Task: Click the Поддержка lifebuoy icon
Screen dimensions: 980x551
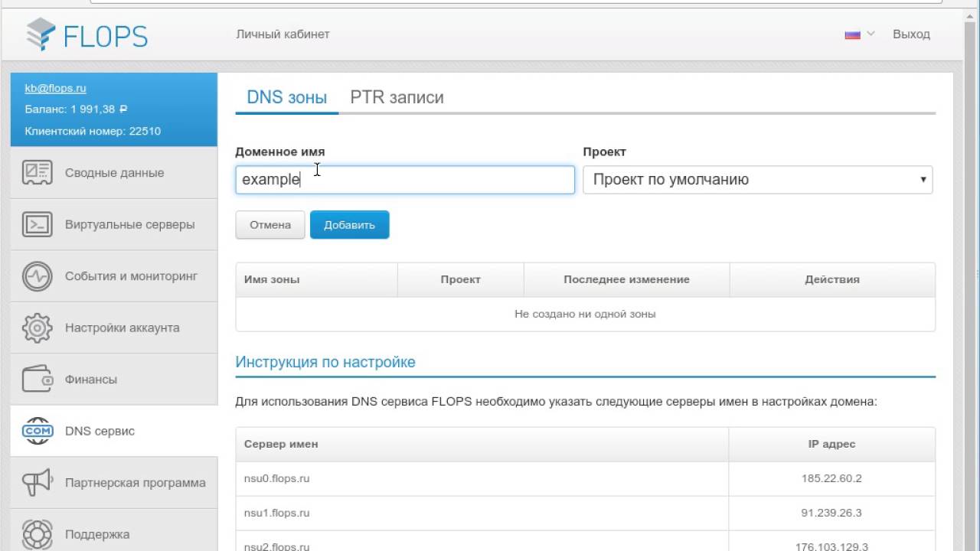Action: pos(38,534)
